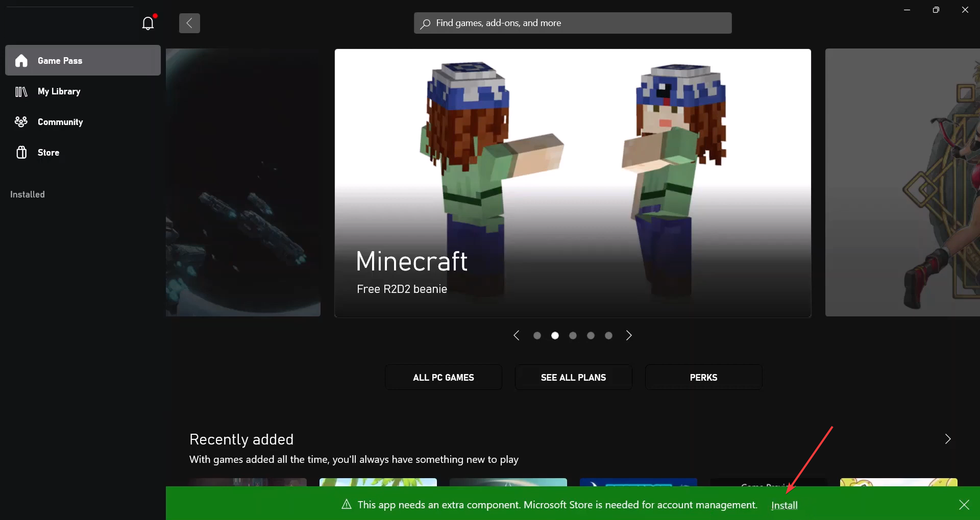Image resolution: width=980 pixels, height=520 pixels.
Task: Open Community in the sidebar
Action: [x=83, y=122]
